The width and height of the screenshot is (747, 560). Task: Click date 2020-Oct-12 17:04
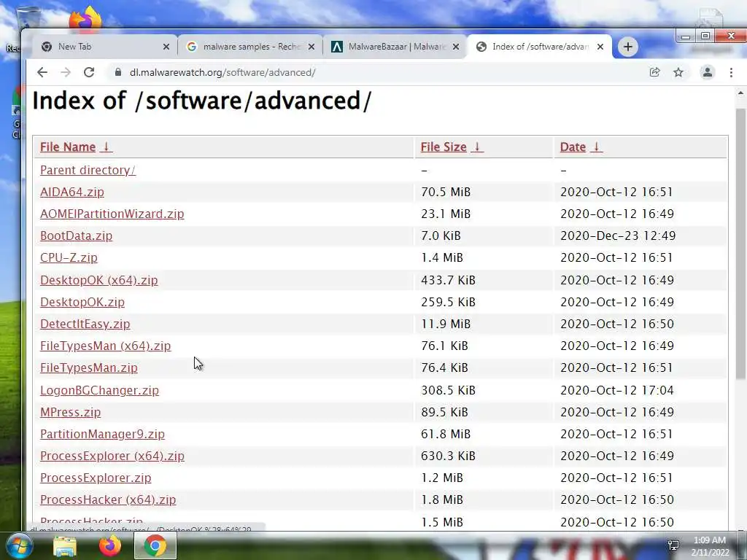pos(617,391)
